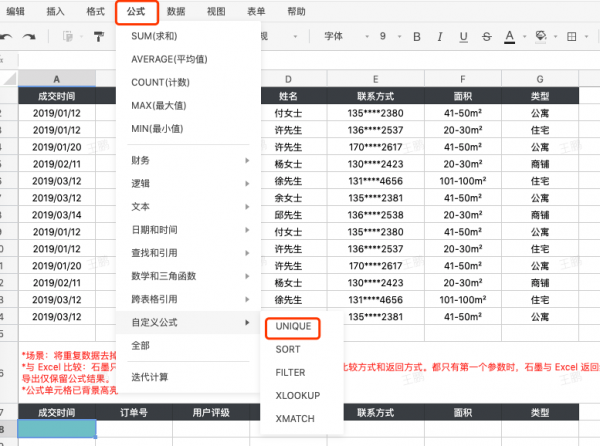Click the redo arrow icon
This screenshot has width=600, height=446.
(29, 37)
